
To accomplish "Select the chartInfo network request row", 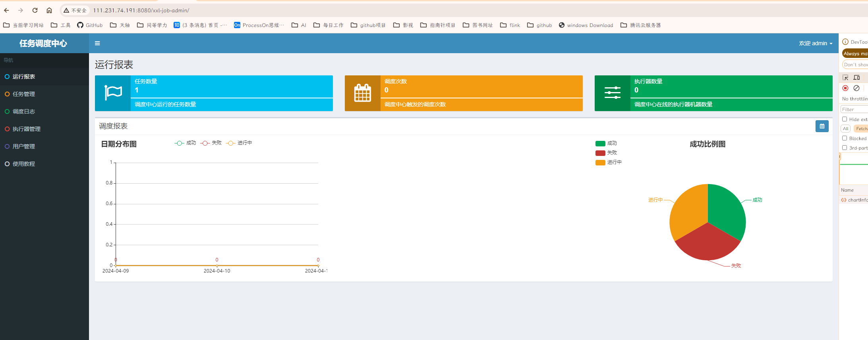I will point(854,200).
